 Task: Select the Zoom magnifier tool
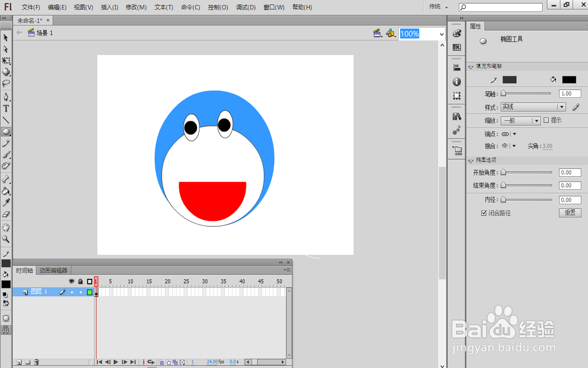point(6,239)
